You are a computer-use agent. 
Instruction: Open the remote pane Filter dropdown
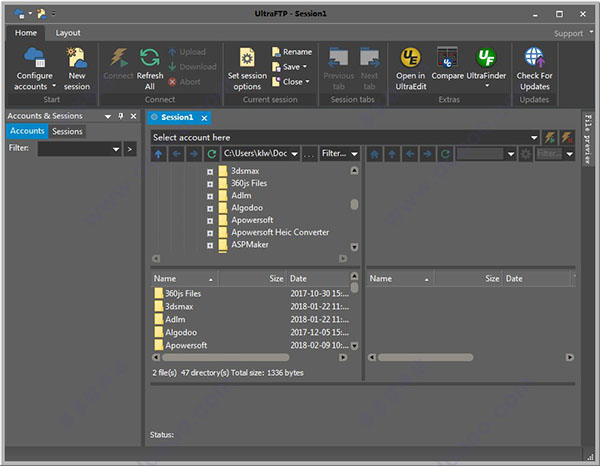click(570, 154)
